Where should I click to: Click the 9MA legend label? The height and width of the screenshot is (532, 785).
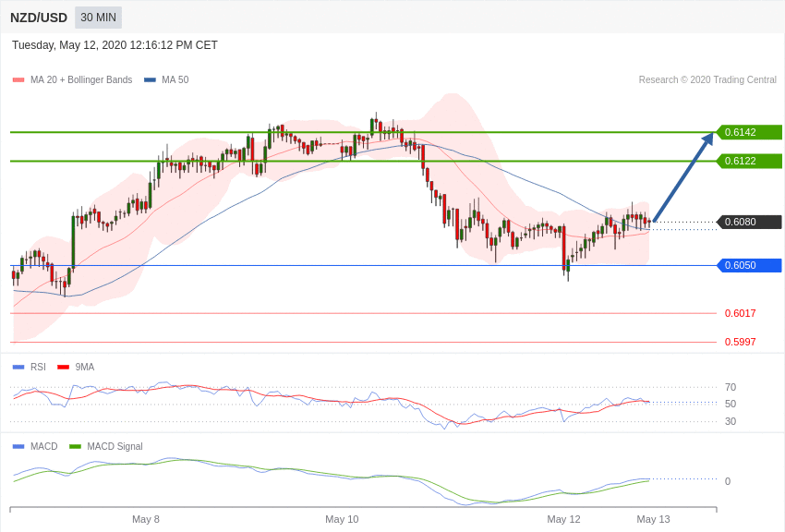85,367
